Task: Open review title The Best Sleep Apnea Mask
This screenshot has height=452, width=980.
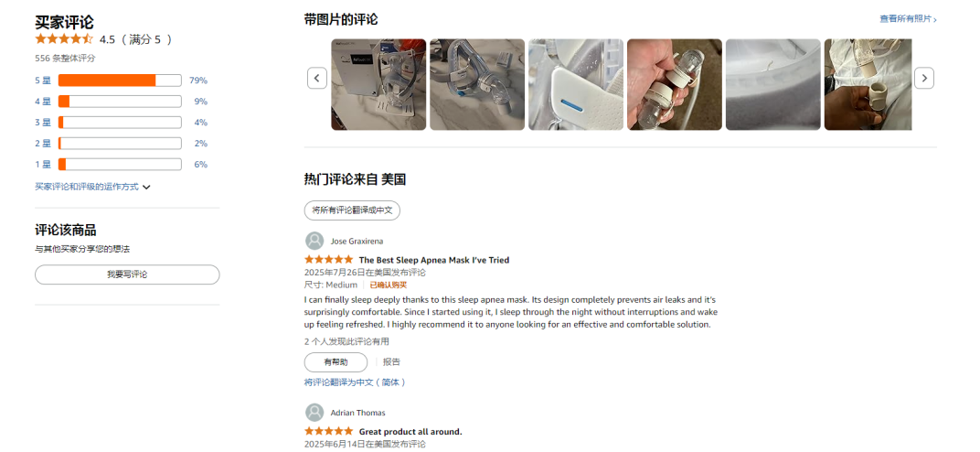Action: [433, 260]
